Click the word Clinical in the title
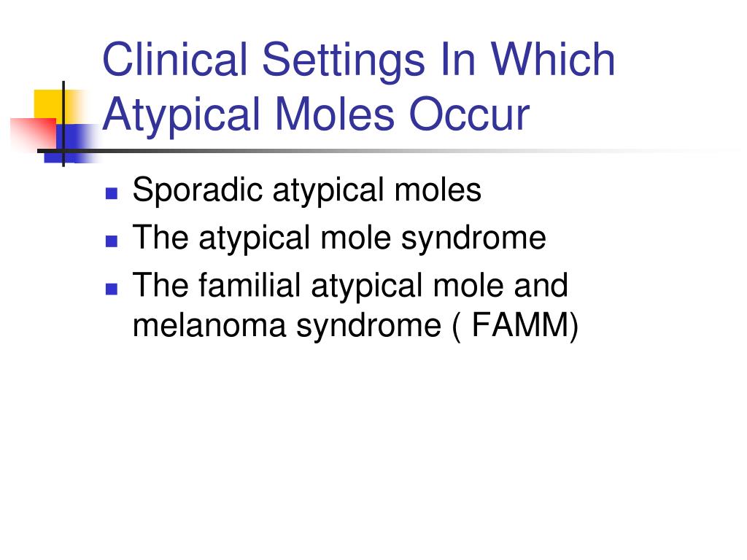Screen dimensions: 747x560 pyautogui.click(x=175, y=59)
